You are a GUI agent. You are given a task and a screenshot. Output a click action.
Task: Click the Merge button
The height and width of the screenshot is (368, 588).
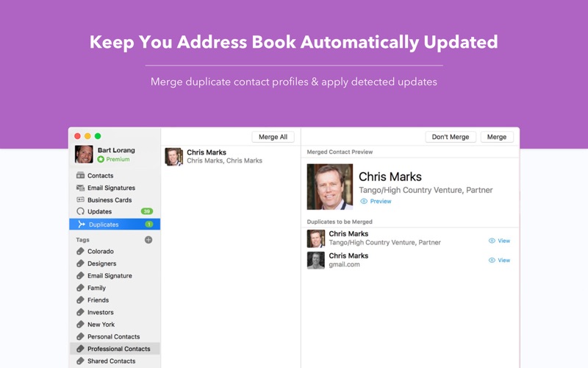pyautogui.click(x=497, y=137)
